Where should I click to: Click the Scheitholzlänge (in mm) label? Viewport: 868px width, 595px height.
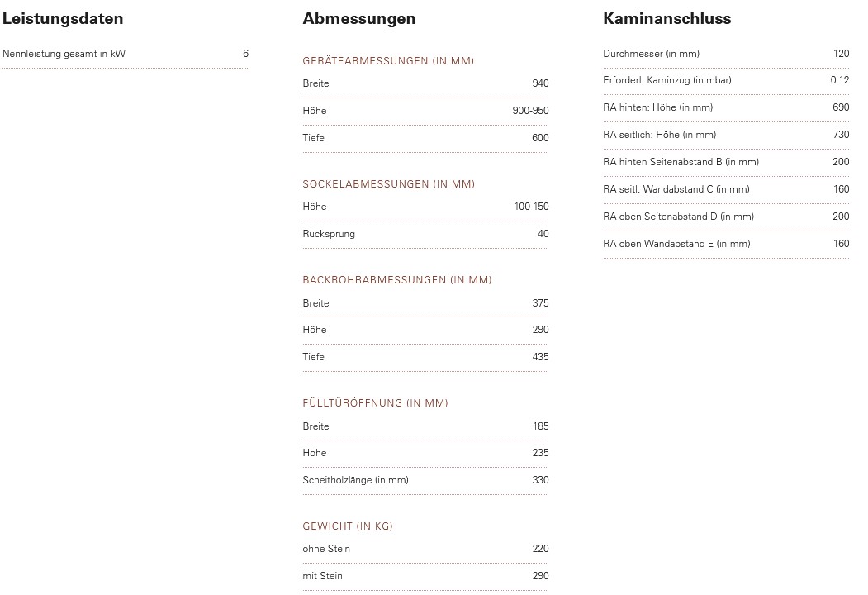point(355,480)
